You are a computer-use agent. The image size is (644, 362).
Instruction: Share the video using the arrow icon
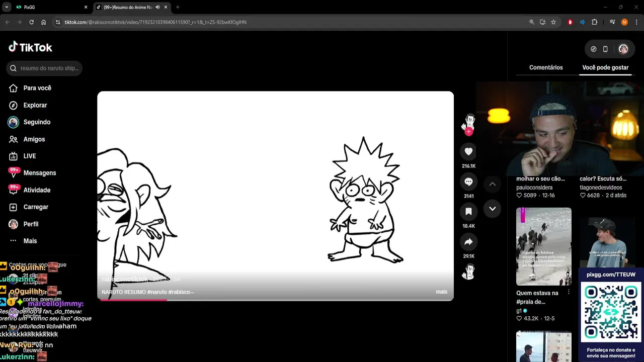point(468,242)
